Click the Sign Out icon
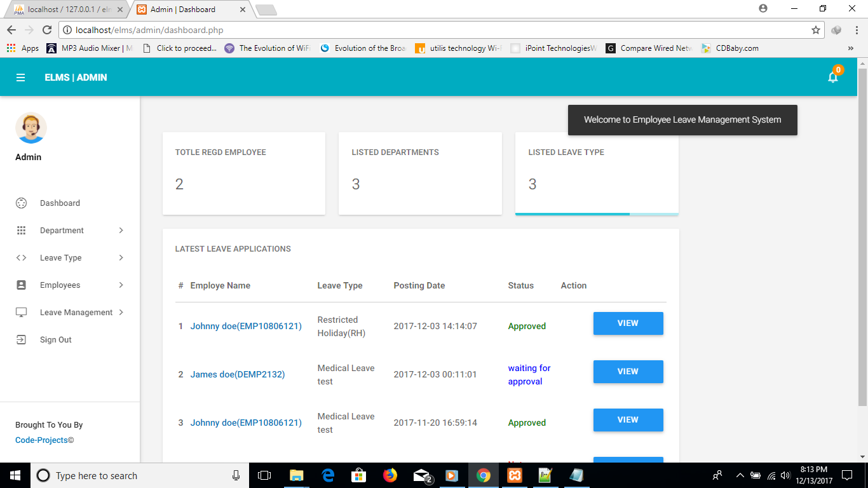868x488 pixels. tap(21, 339)
